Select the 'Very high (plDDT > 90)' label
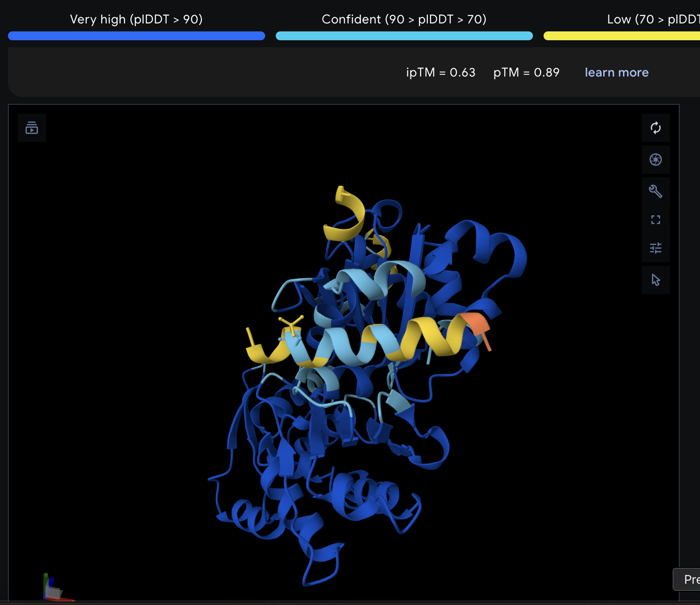Viewport: 700px width, 605px height. (136, 19)
